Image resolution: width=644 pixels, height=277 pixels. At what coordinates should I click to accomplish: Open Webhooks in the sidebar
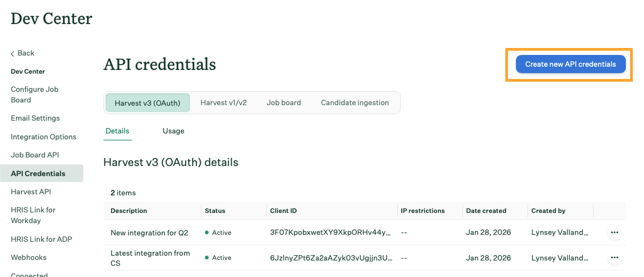29,258
